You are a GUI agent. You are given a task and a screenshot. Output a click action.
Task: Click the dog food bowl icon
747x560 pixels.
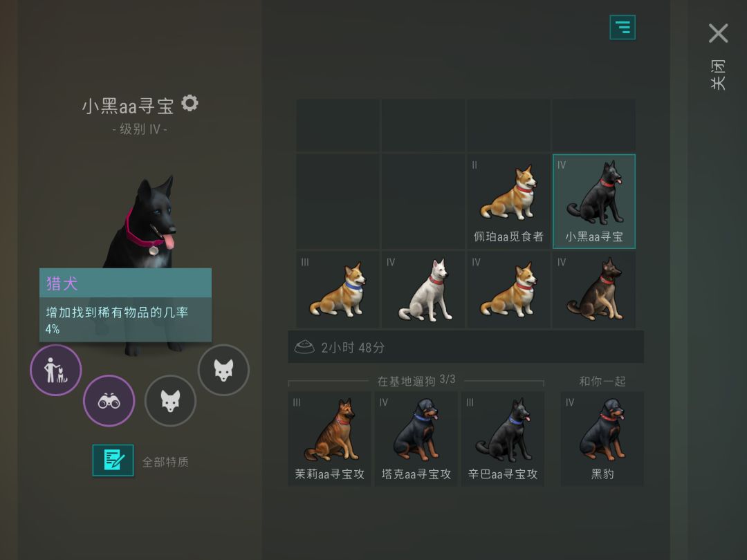click(304, 346)
